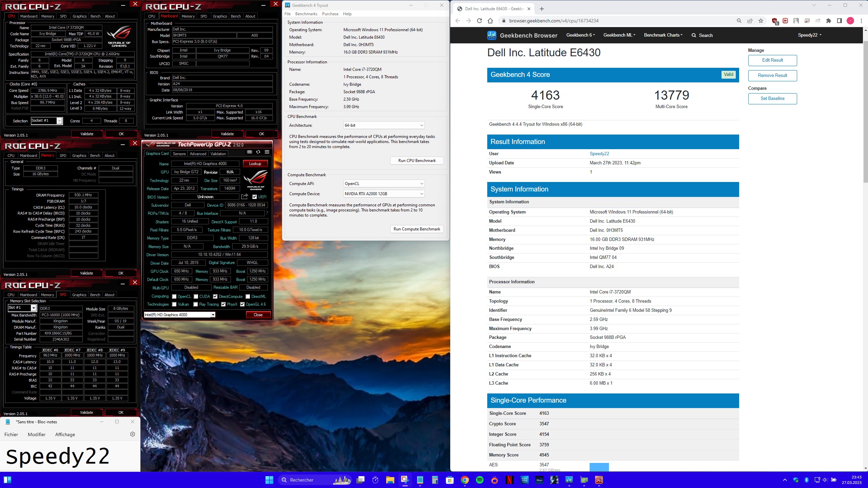Open the uBlock Origin extension icon

[775, 21]
